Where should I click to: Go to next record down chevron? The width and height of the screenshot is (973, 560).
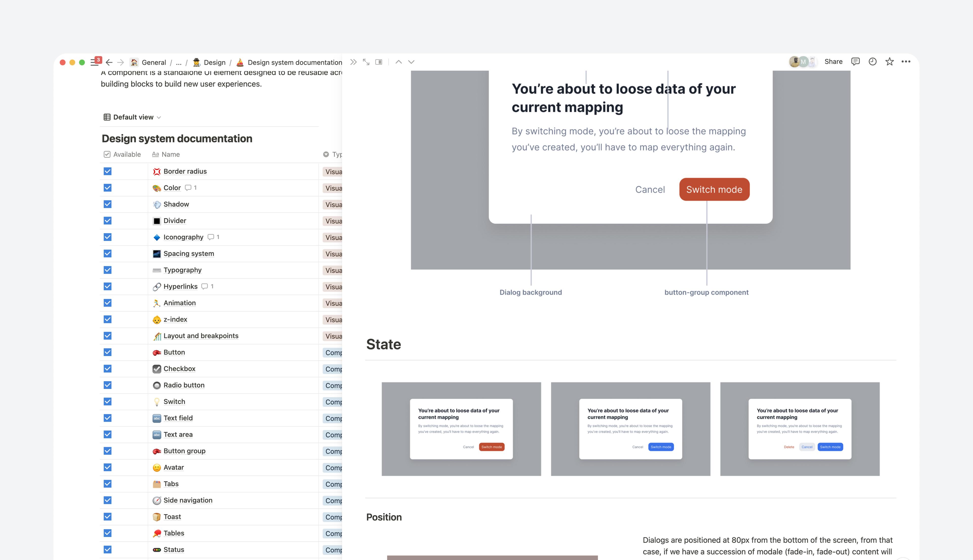click(x=411, y=62)
